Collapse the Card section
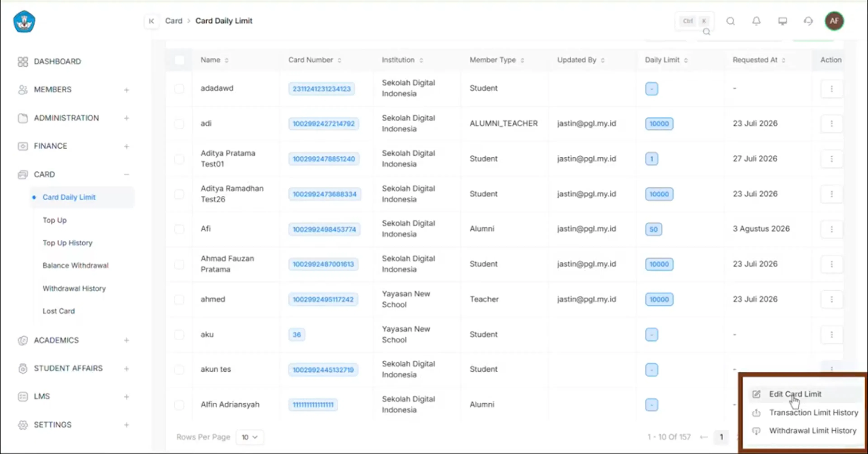The height and width of the screenshot is (454, 868). pos(126,175)
